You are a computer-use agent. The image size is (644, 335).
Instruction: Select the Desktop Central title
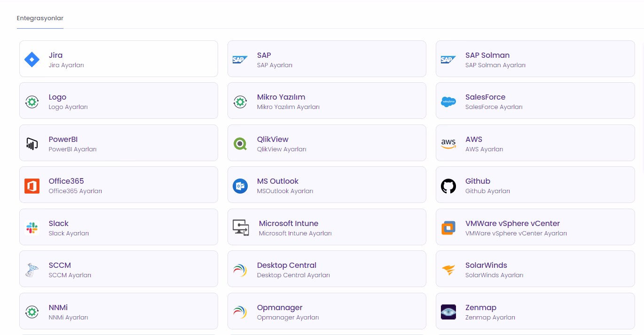tap(287, 265)
